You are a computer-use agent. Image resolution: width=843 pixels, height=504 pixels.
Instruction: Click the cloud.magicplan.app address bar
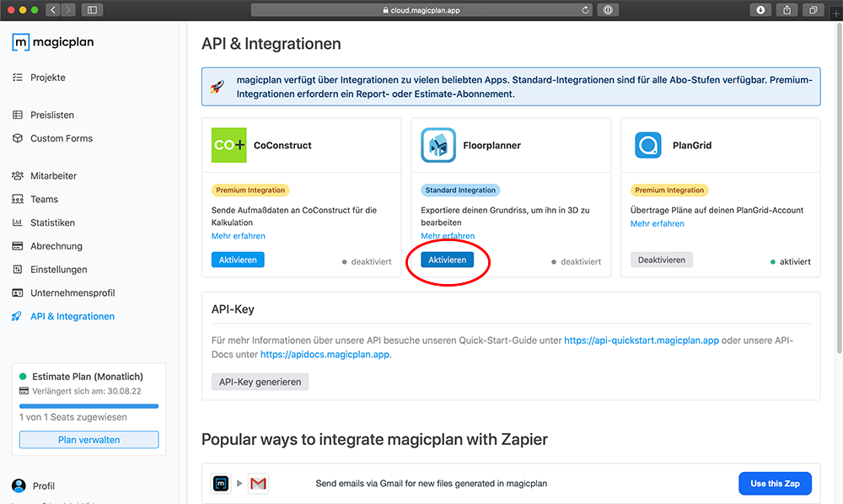coord(421,9)
